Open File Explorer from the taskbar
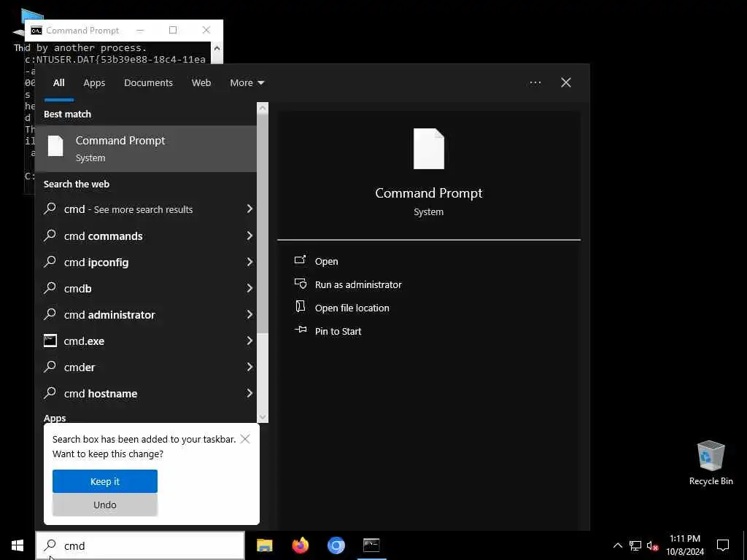This screenshot has width=747, height=560. pos(264,545)
